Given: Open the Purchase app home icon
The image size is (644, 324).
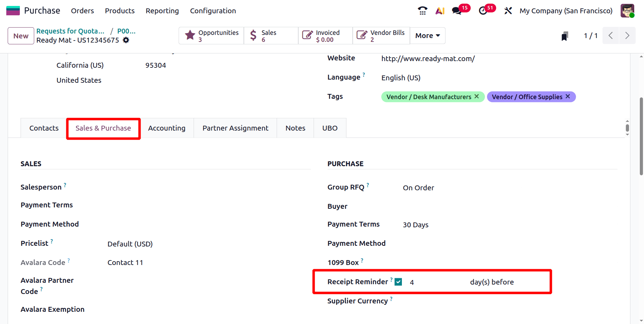Looking at the screenshot, I should pos(13,10).
